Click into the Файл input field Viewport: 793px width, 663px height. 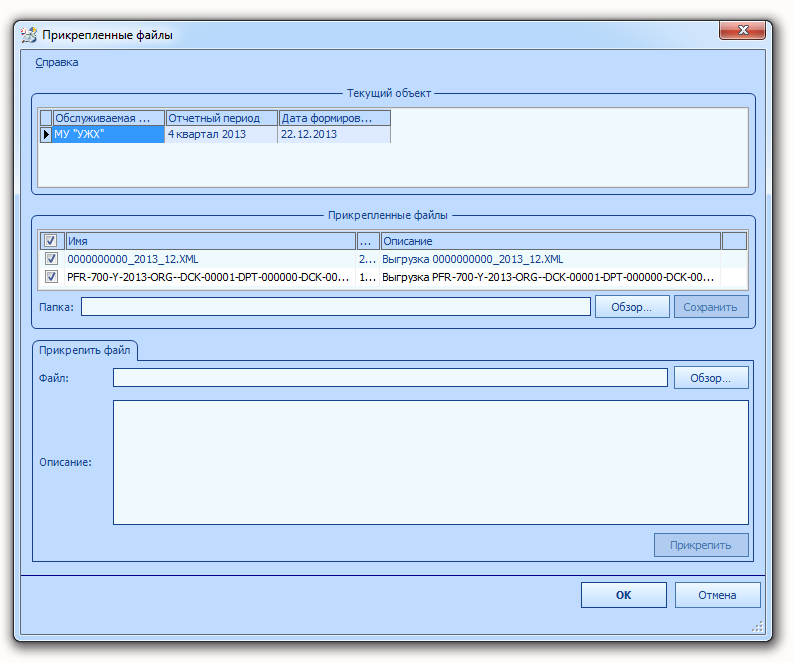(390, 377)
